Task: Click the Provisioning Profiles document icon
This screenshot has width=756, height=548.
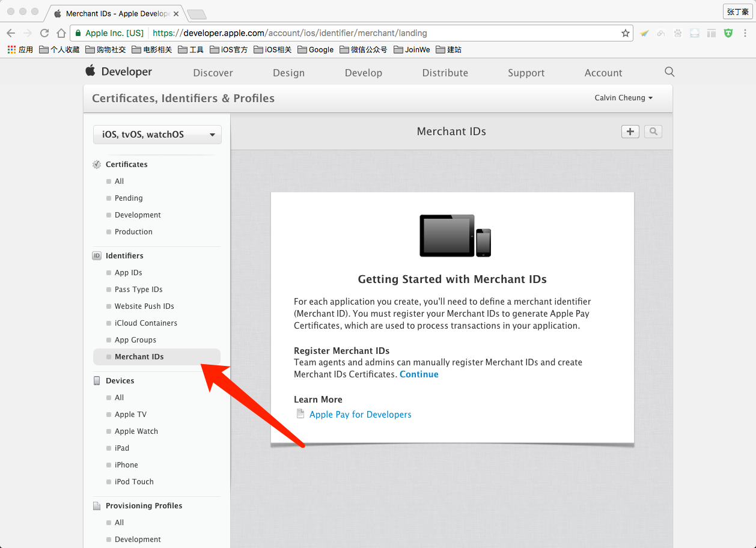Action: [96, 505]
